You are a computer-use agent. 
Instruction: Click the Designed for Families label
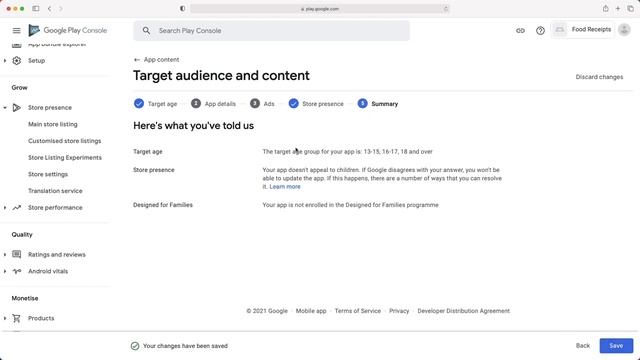(x=163, y=205)
